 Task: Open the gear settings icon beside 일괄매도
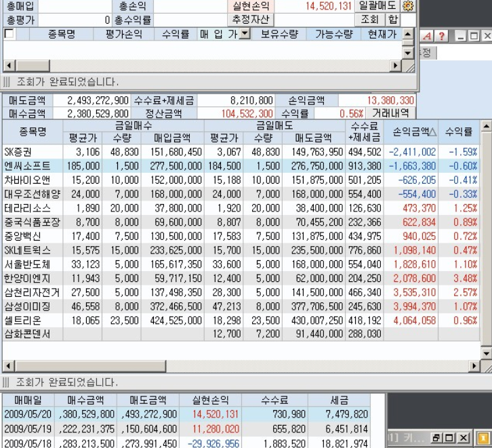[408, 5]
